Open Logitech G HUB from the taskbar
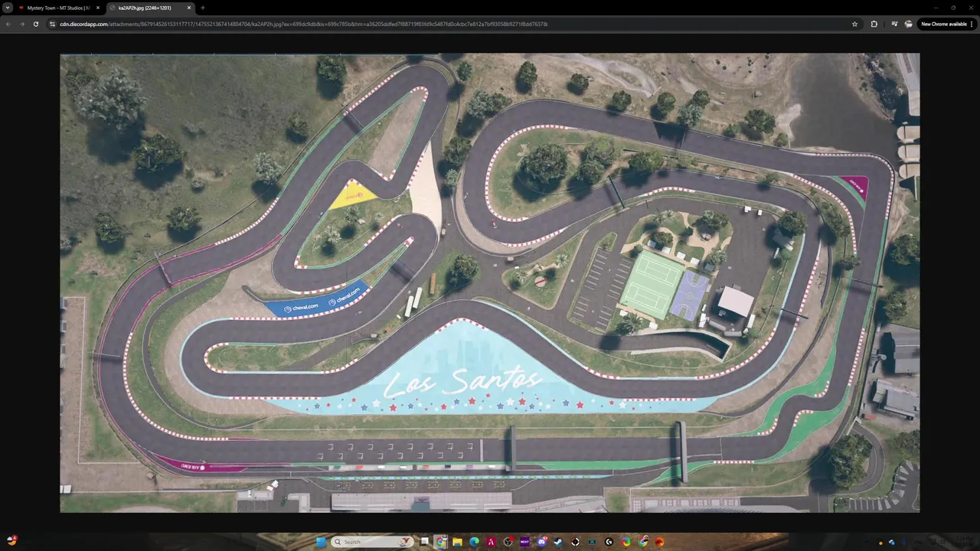 tap(609, 542)
